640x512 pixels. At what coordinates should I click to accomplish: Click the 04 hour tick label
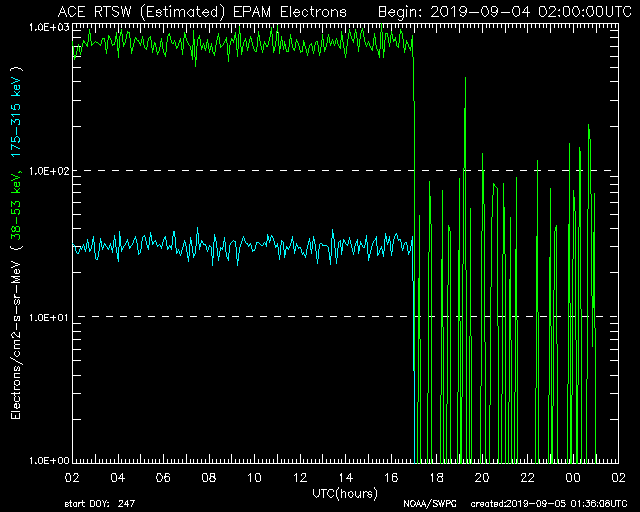click(118, 479)
